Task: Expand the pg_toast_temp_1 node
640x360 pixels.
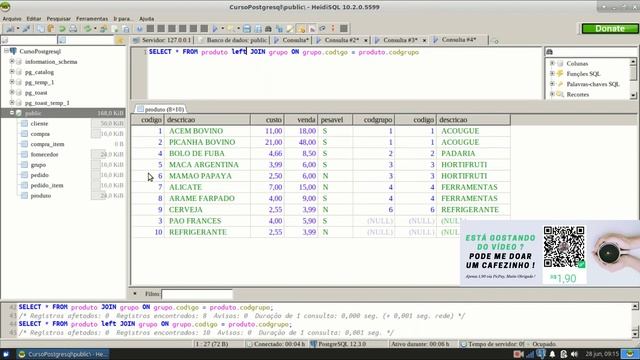Action: point(12,102)
